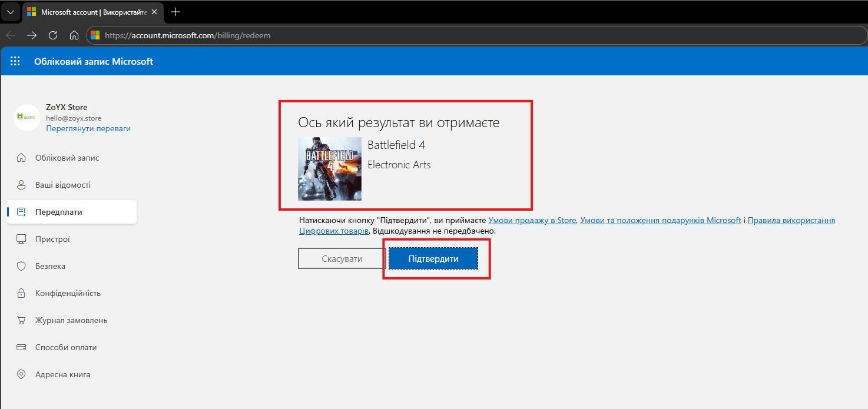Click the address bar URL field
Viewport: 868px width, 409px height.
(x=477, y=35)
